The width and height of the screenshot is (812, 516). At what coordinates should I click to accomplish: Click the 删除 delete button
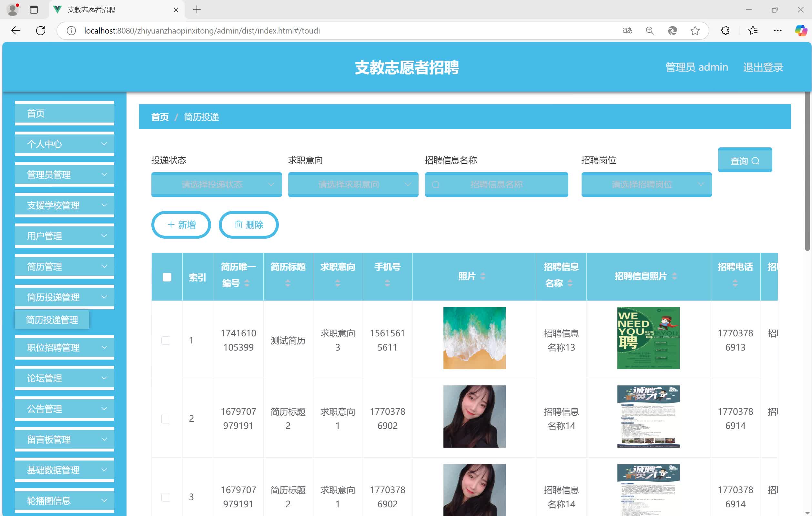pos(249,225)
